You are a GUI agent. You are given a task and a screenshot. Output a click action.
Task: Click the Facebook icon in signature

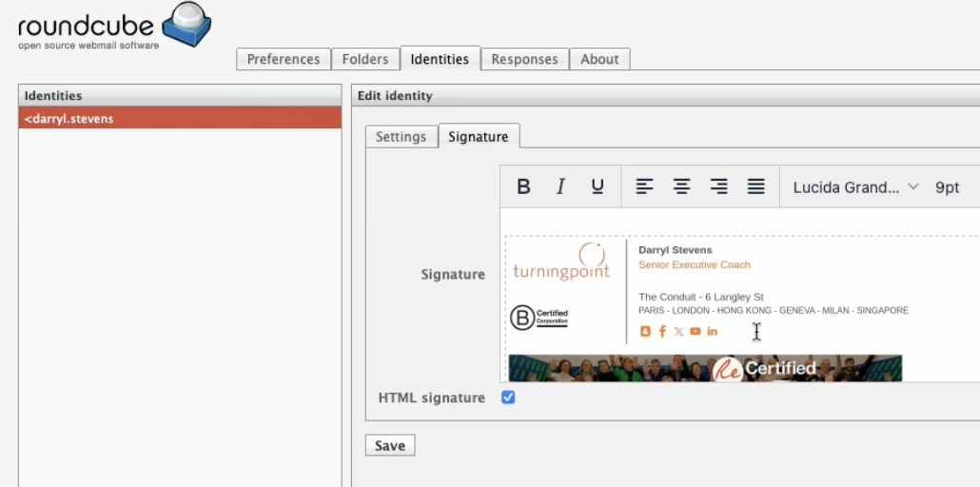pyautogui.click(x=662, y=331)
